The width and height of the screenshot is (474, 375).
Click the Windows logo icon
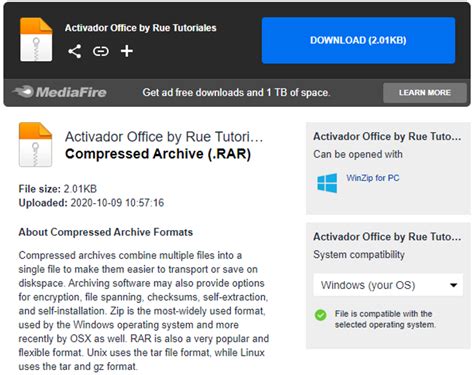click(327, 183)
